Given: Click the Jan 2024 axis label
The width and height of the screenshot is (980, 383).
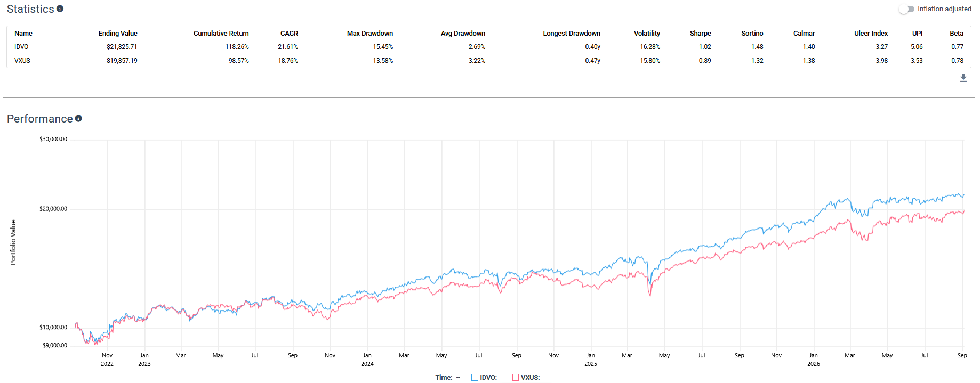Looking at the screenshot, I should (x=367, y=360).
